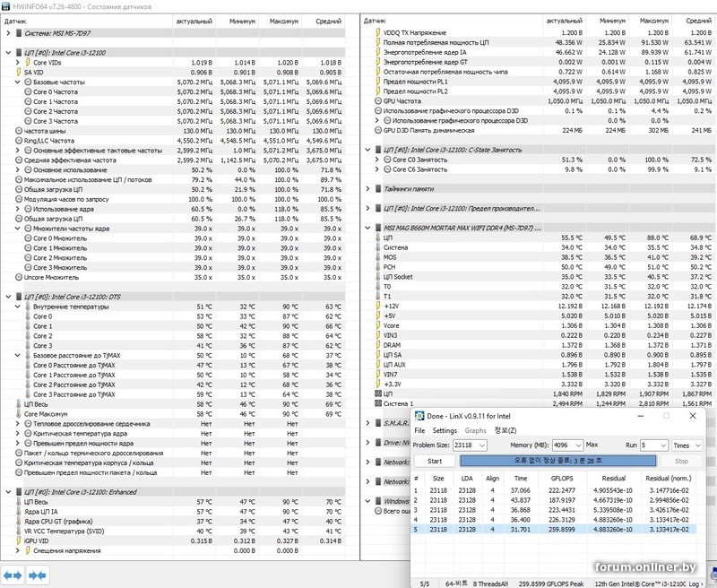
Task: Collapse the Базовые частоты group
Action: (x=16, y=82)
